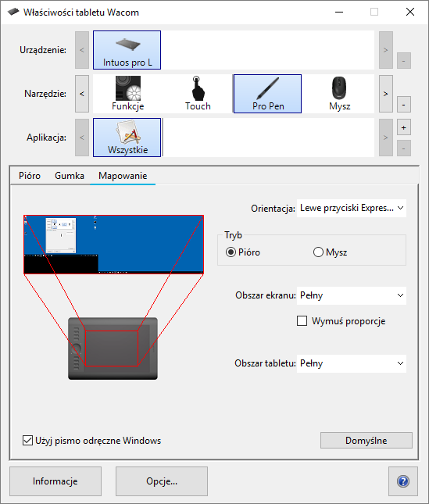Select the Pro Pen tool icon

(x=268, y=94)
